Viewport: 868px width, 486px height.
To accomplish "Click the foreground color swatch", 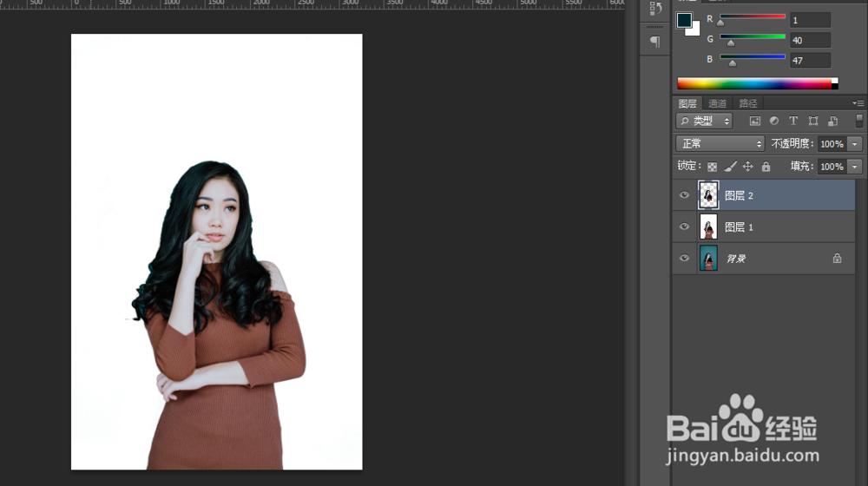I will point(684,21).
